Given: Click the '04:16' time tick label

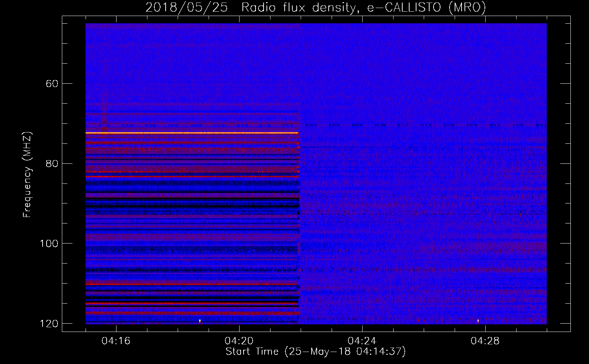Looking at the screenshot, I should coord(116,341).
